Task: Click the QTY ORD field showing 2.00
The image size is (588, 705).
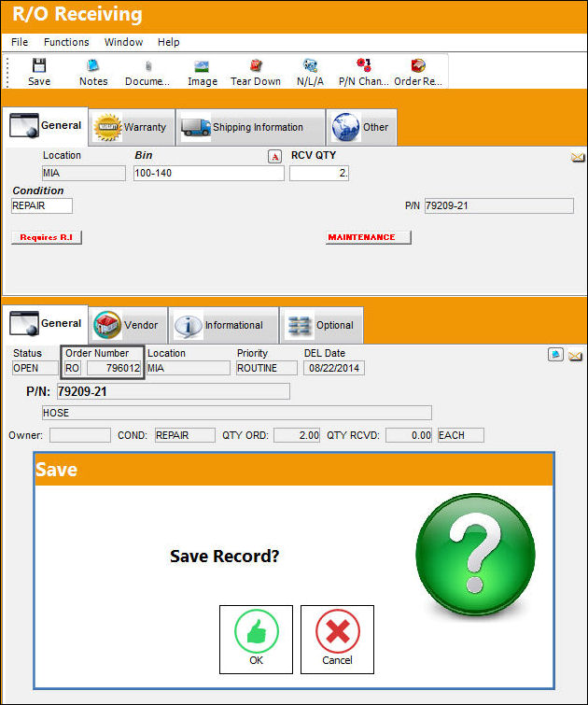Action: pos(297,435)
